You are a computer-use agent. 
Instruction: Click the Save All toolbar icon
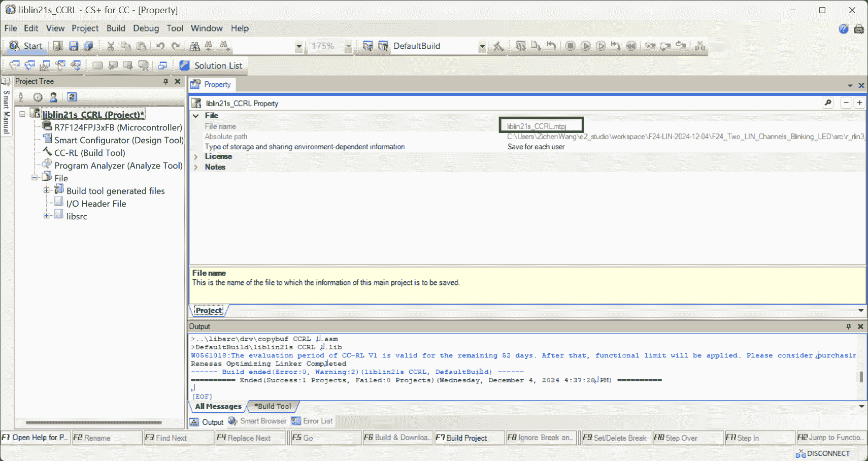tap(88, 46)
